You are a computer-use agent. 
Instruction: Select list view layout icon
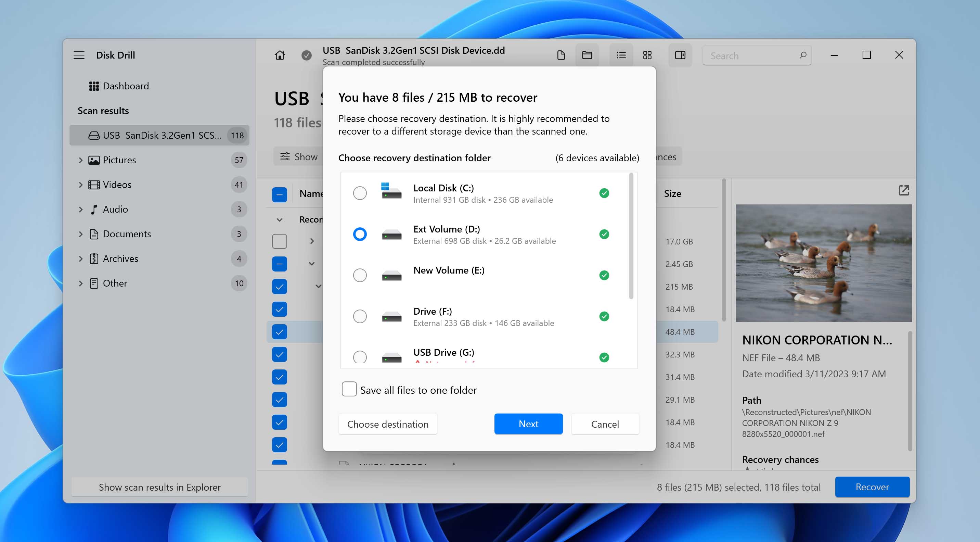621,55
